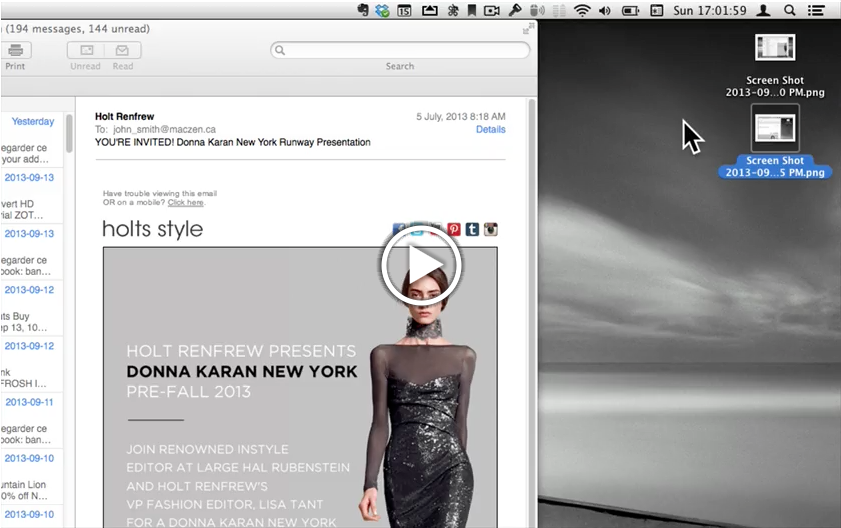Mark message as Read in toolbar
Viewport: 841px width, 528px height.
(122, 50)
